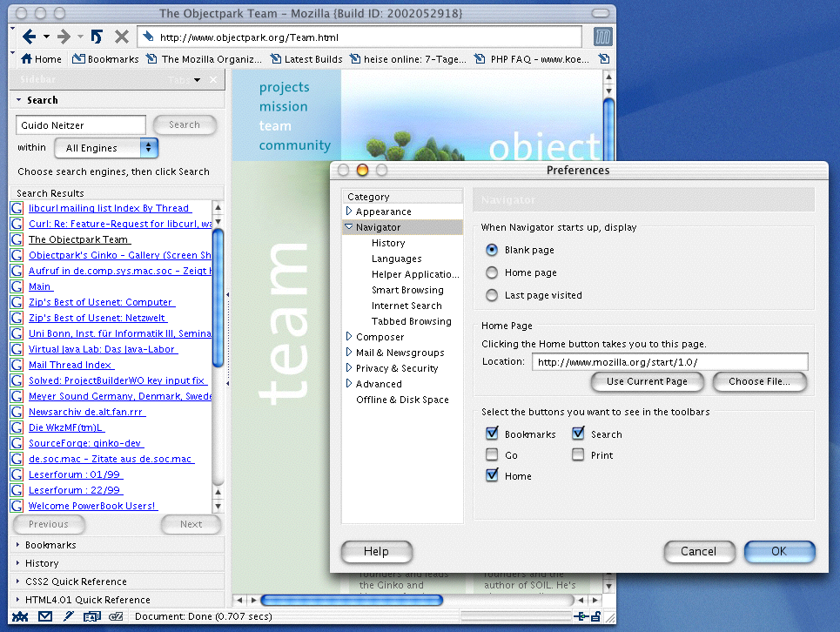This screenshot has height=632, width=840.
Task: Open Mail from the status bar envelope
Action: (45, 616)
